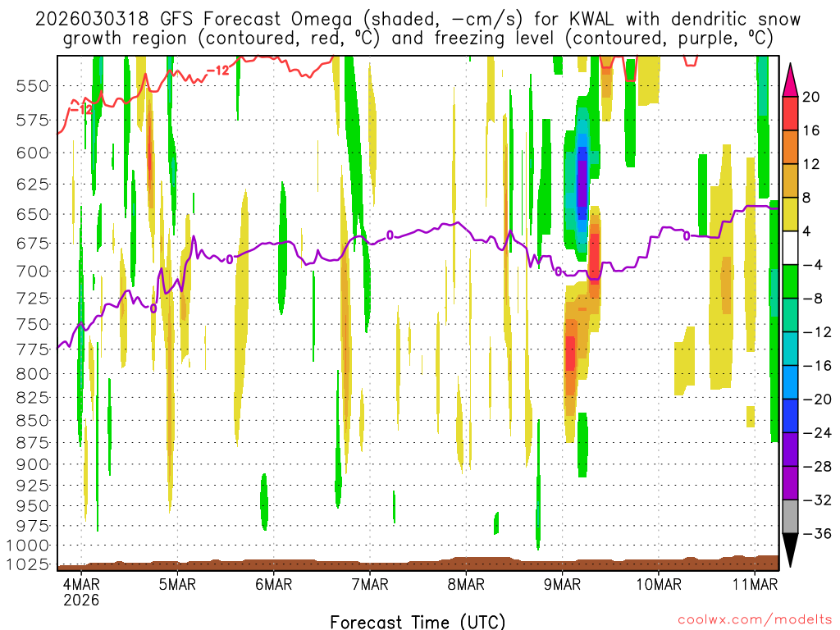This screenshot has width=840, height=630.
Task: Click the yellow legend swatch between 4 and 8
Action: (x=790, y=214)
